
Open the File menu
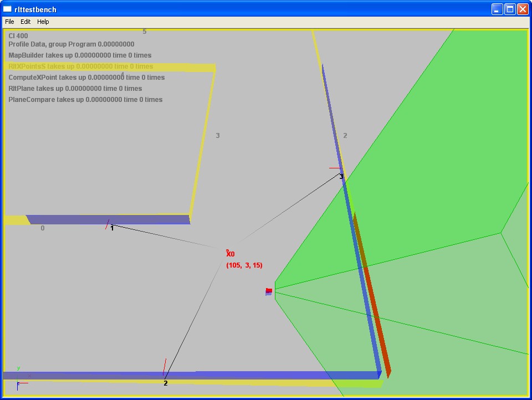[9, 22]
